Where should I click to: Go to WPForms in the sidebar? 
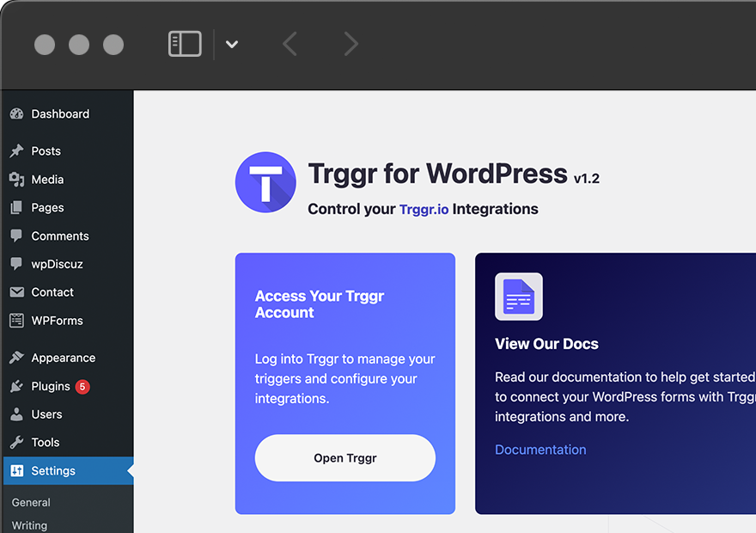tap(67, 321)
